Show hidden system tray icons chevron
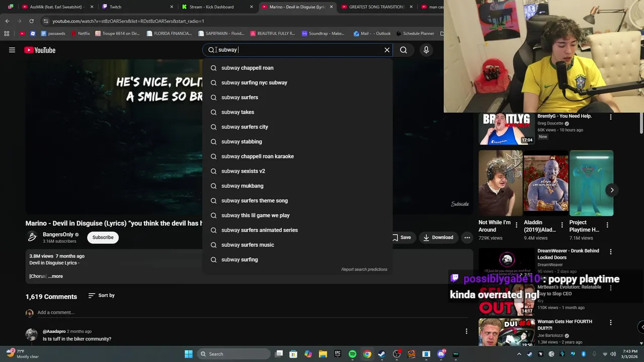Screen dimensions: 644x362 pos(519,354)
